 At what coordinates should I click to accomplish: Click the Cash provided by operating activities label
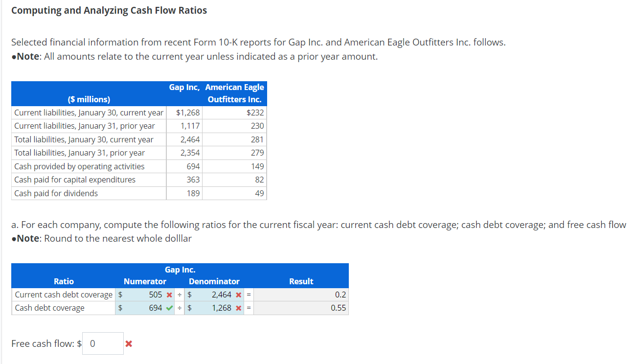point(80,167)
